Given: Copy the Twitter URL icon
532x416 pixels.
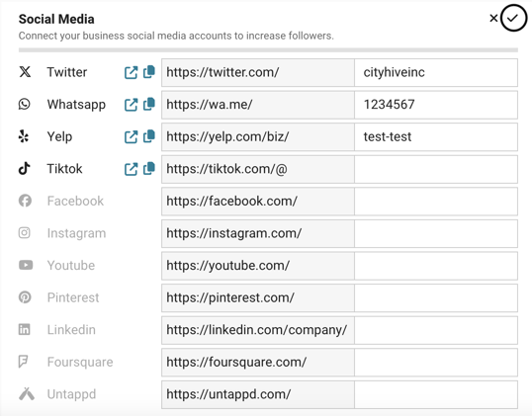Looking at the screenshot, I should (149, 72).
